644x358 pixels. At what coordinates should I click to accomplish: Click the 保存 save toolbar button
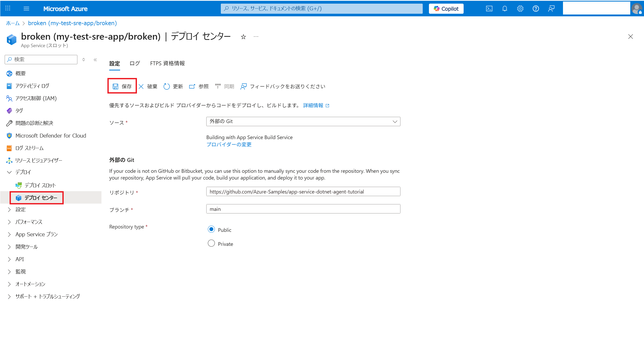[122, 86]
